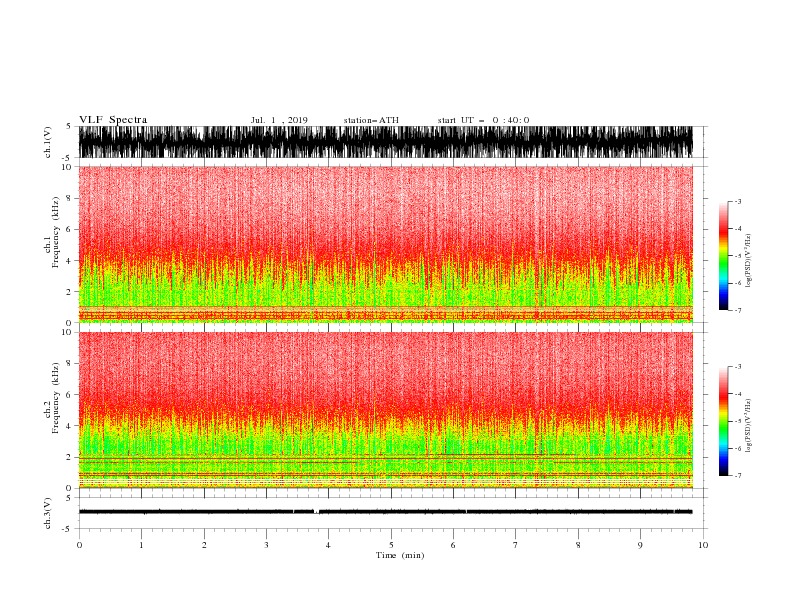
Task: Click the ch.3 flat voltage trace
Action: (385, 512)
